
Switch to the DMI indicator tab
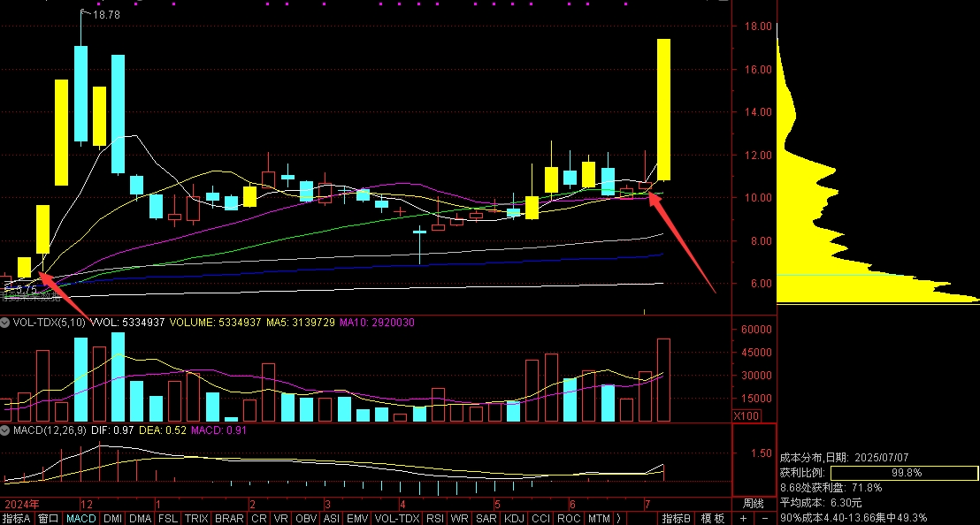(x=112, y=519)
